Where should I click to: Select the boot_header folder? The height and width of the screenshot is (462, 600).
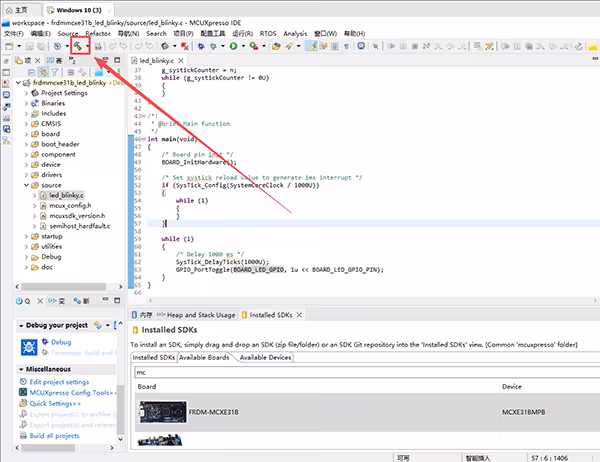tap(60, 144)
